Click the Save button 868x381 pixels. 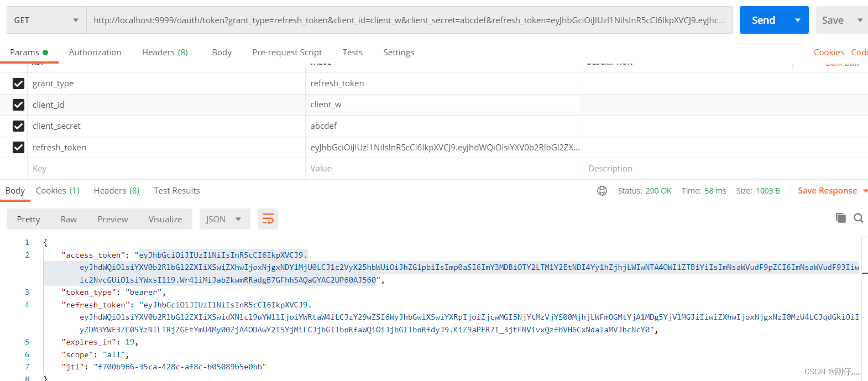[x=833, y=20]
